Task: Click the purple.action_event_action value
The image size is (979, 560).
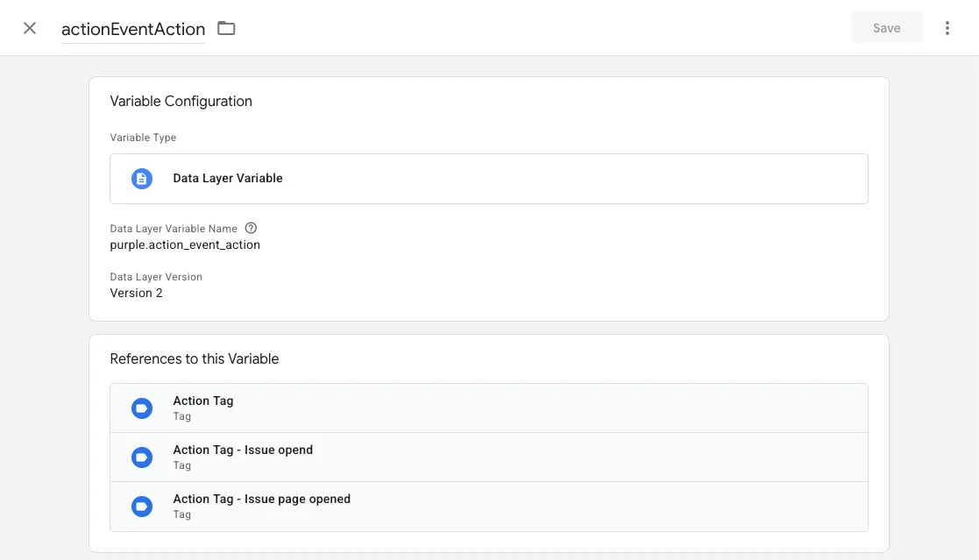Action: 185,245
